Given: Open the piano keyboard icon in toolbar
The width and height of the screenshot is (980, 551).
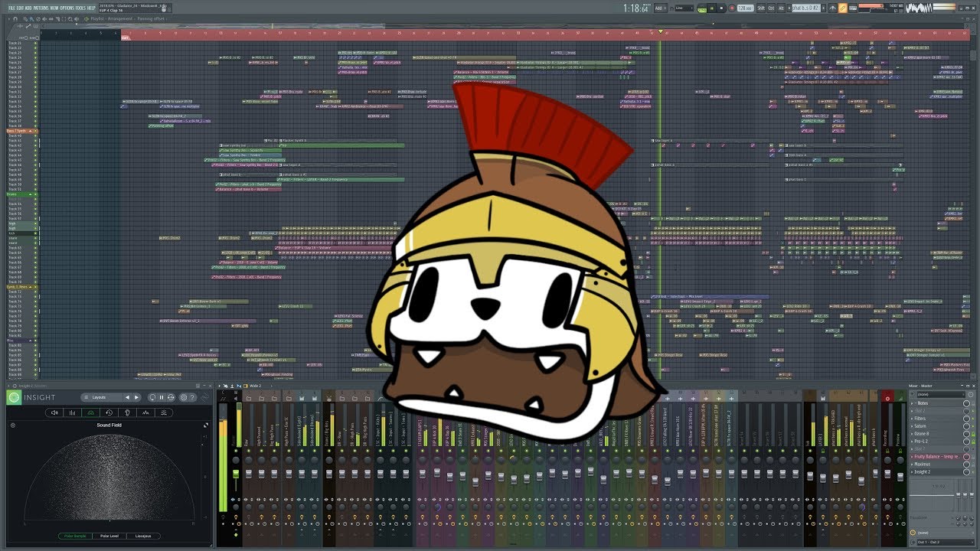Looking at the screenshot, I should [853, 8].
